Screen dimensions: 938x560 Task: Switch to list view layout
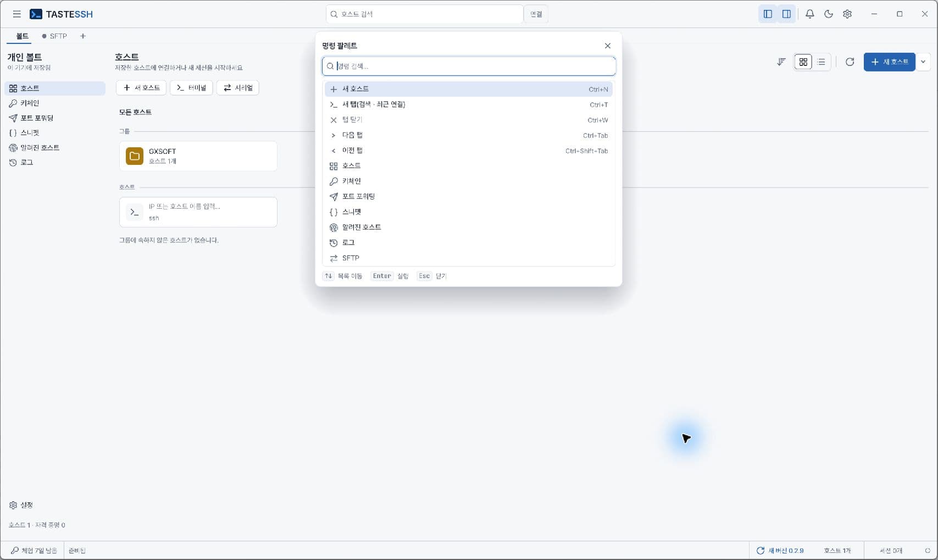pyautogui.click(x=821, y=62)
